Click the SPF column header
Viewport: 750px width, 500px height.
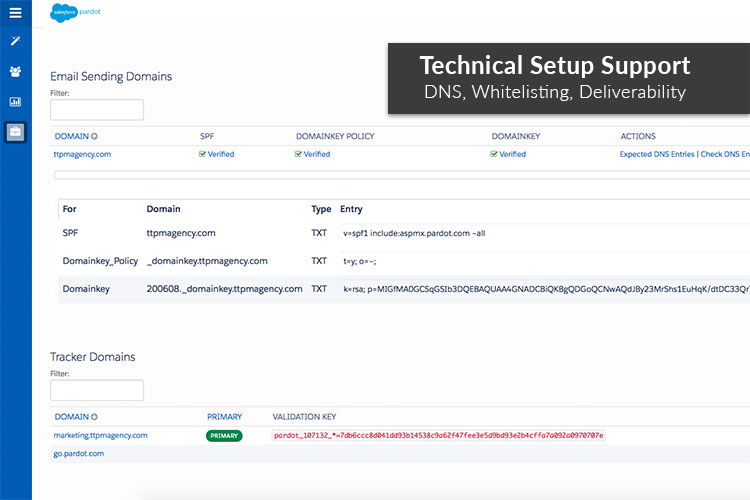pos(207,136)
